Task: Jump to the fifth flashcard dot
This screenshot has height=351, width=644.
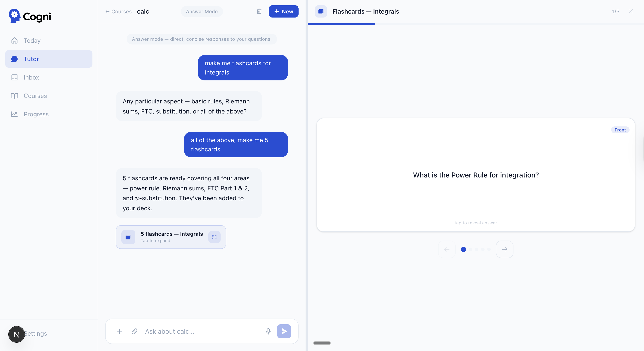Action: coord(489,249)
